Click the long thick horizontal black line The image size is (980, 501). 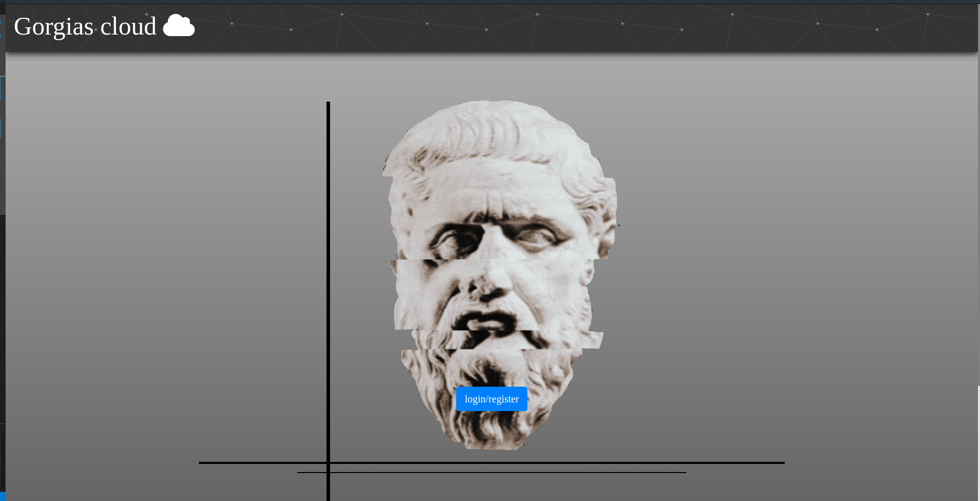[x=559, y=463]
